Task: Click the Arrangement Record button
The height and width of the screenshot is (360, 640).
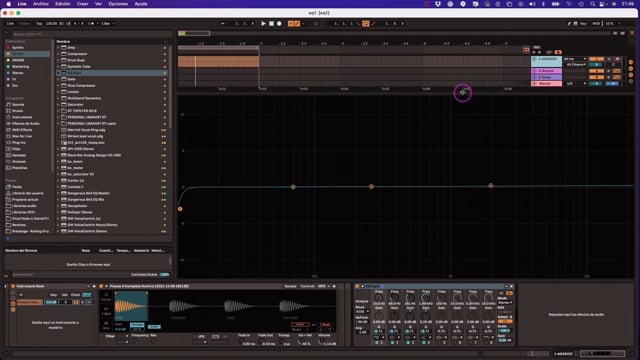Action: [x=279, y=24]
